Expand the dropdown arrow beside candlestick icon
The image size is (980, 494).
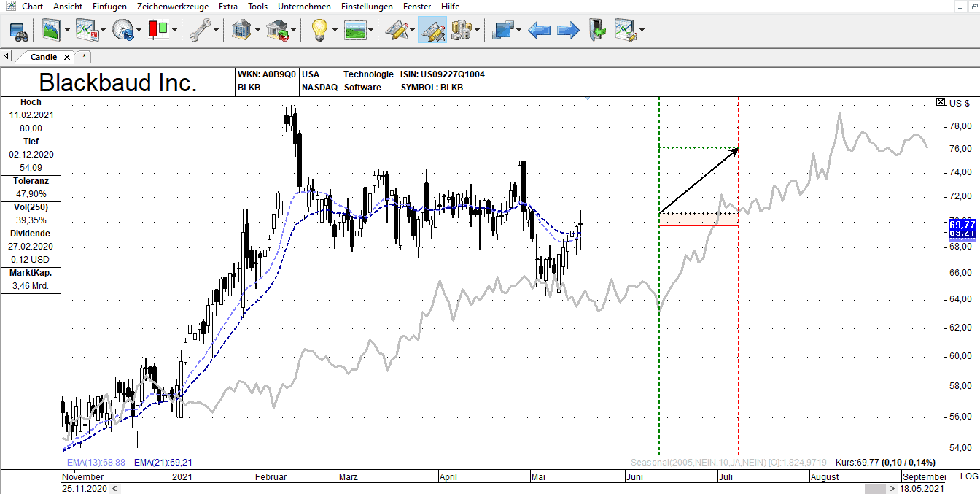[x=175, y=31]
